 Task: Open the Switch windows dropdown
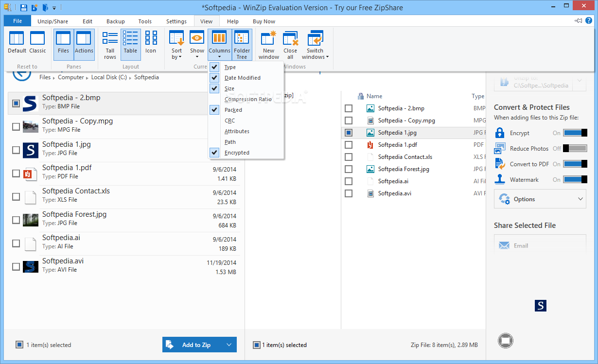coord(315,45)
